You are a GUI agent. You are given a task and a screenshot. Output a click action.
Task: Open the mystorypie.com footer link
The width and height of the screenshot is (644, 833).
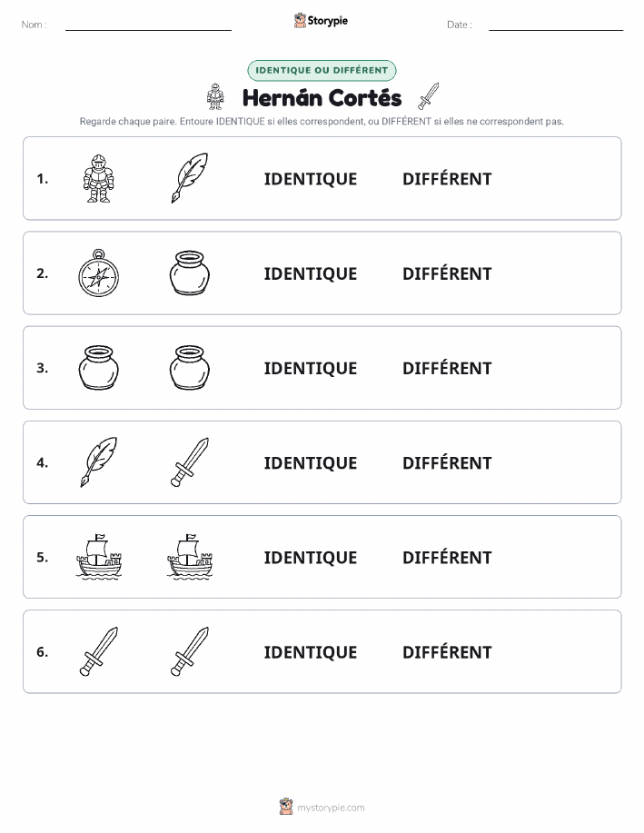(x=322, y=807)
